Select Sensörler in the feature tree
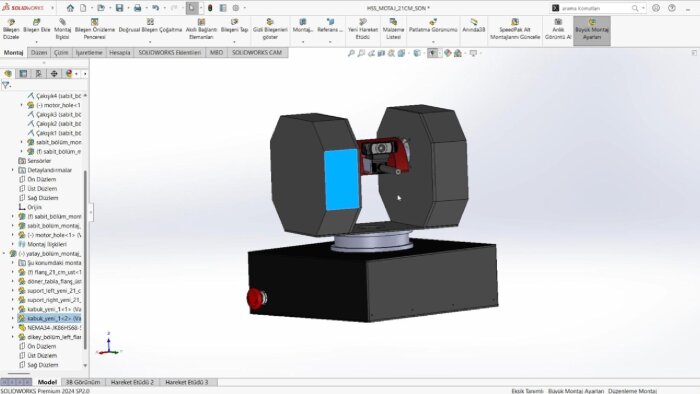Screen dimensions: 700x394 click(x=35, y=161)
